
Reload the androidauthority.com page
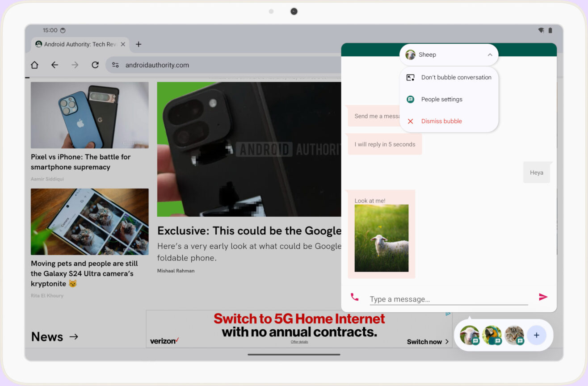pos(95,65)
